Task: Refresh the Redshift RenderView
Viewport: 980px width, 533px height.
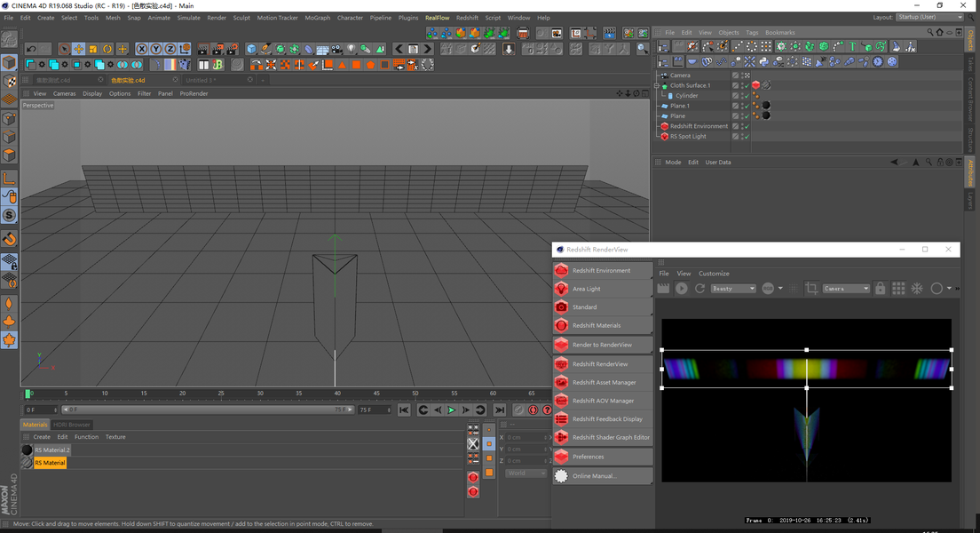Action: tap(700, 289)
